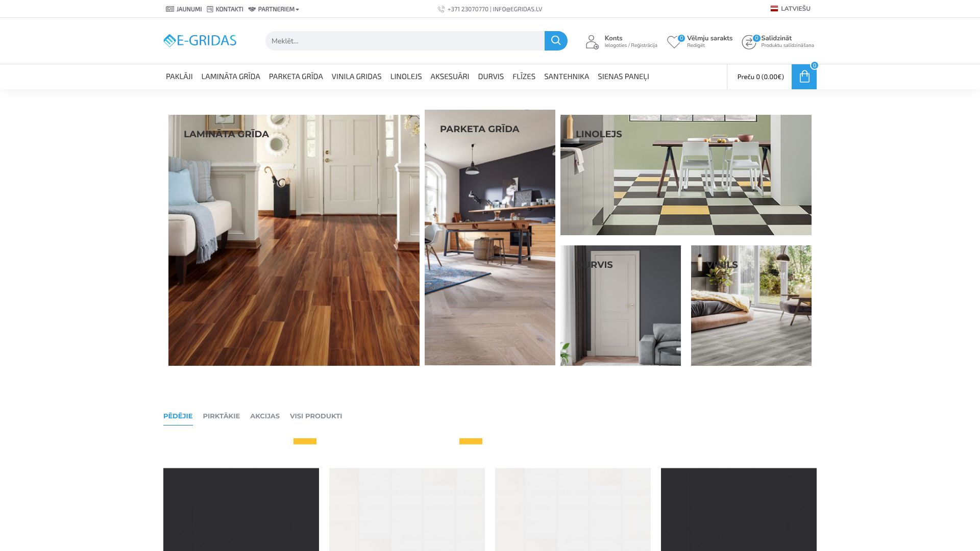Focus the Meklēt search field
980x551 pixels.
pyautogui.click(x=404, y=41)
